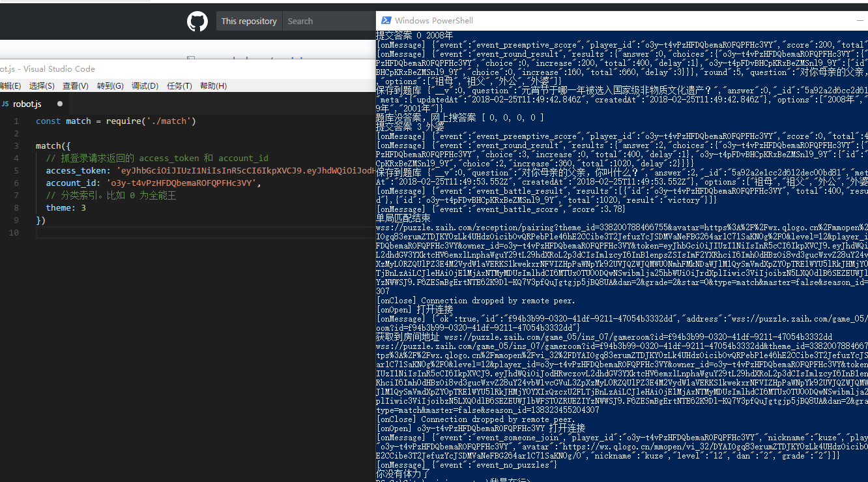Open the 帮助(H) menu

point(213,86)
